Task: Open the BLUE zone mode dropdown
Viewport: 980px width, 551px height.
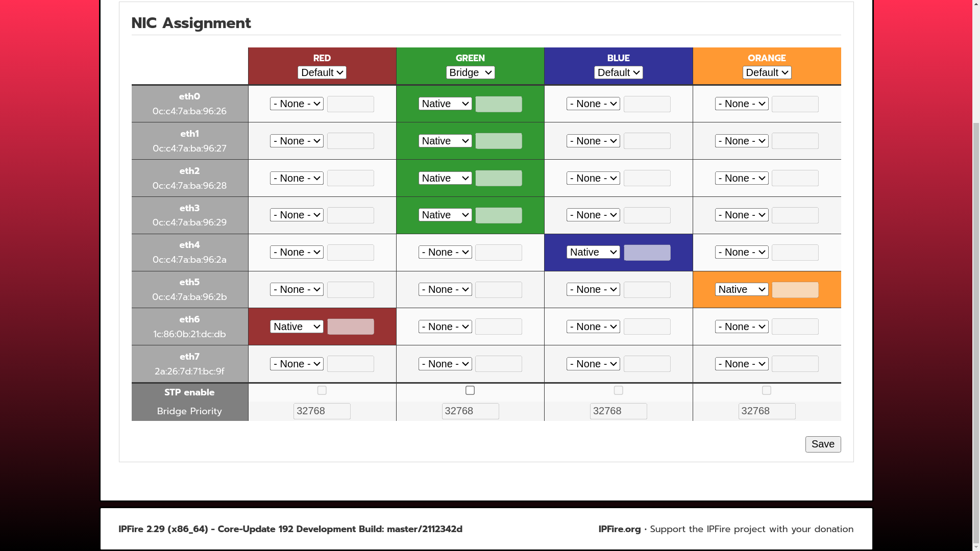Action: pos(619,72)
